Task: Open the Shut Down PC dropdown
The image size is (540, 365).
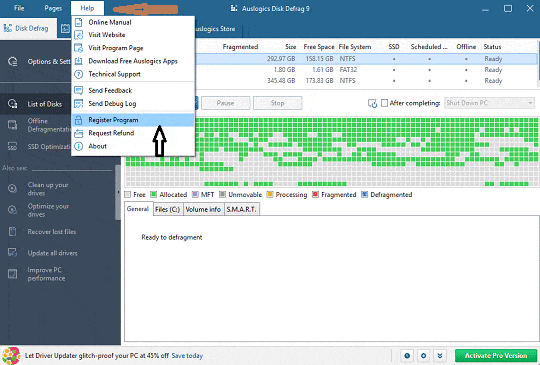Action: [x=489, y=103]
